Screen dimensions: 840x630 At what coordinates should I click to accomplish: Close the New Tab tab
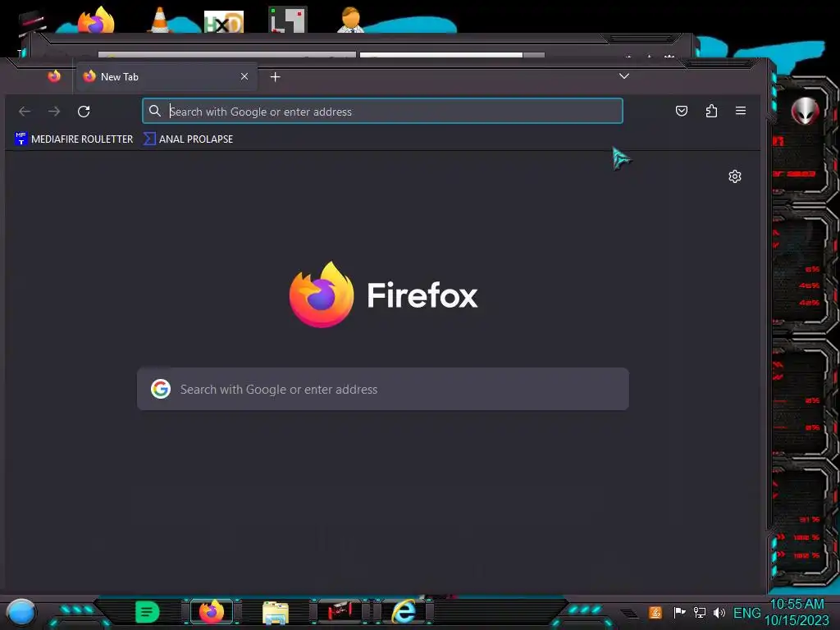click(x=244, y=76)
